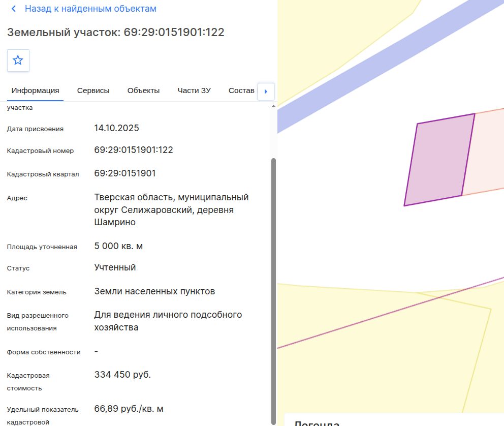Image resolution: width=504 pixels, height=426 pixels.
Task: Open the Состав tab
Action: coord(241,90)
